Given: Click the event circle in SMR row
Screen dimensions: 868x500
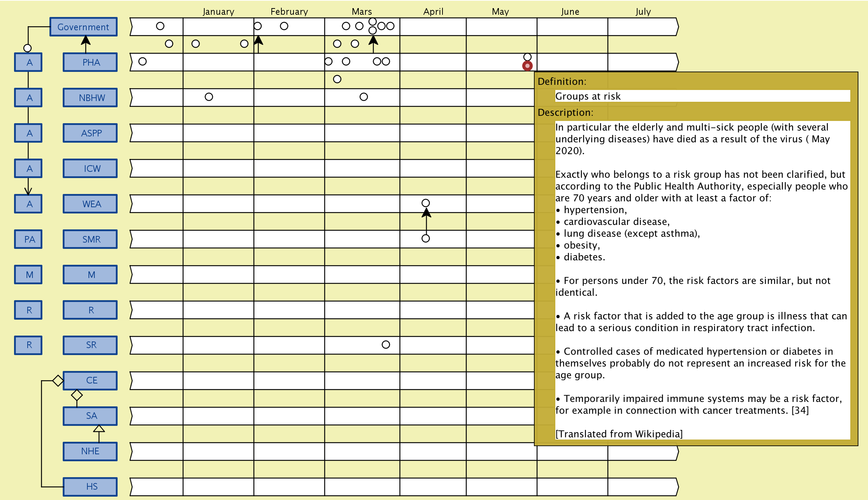Looking at the screenshot, I should point(426,239).
